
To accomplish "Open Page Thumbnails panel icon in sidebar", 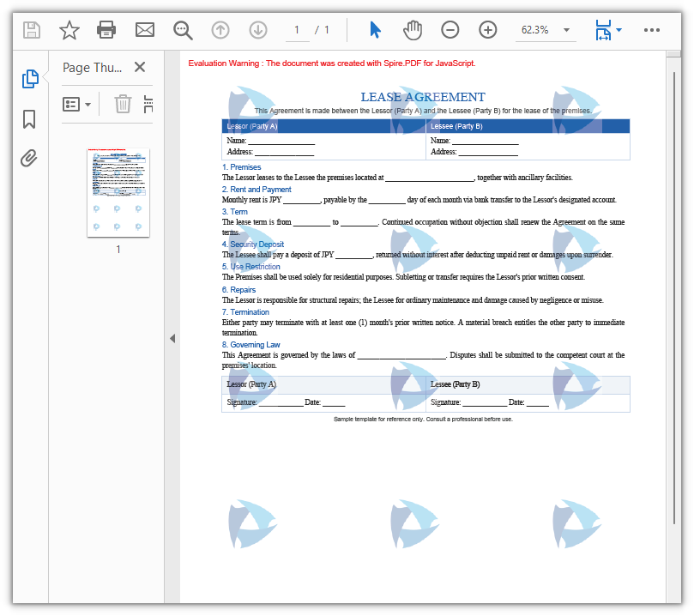I will [30, 79].
